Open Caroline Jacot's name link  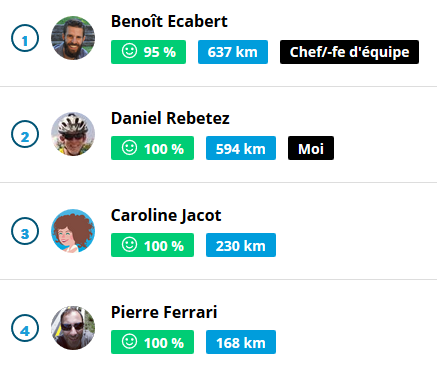tap(166, 215)
